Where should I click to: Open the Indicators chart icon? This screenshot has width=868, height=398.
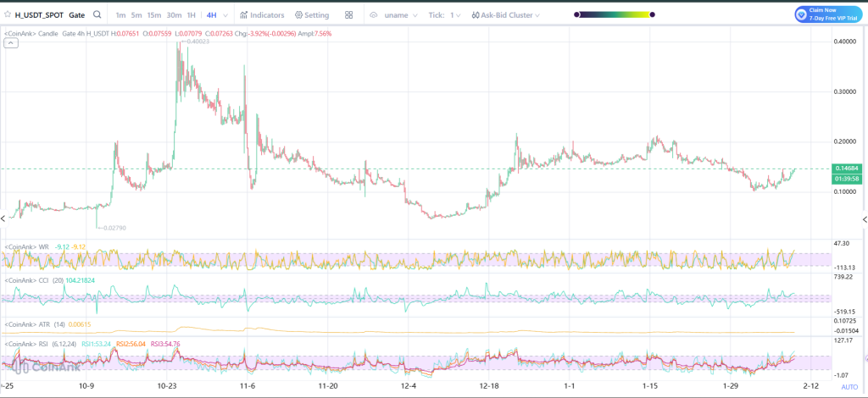coord(244,15)
